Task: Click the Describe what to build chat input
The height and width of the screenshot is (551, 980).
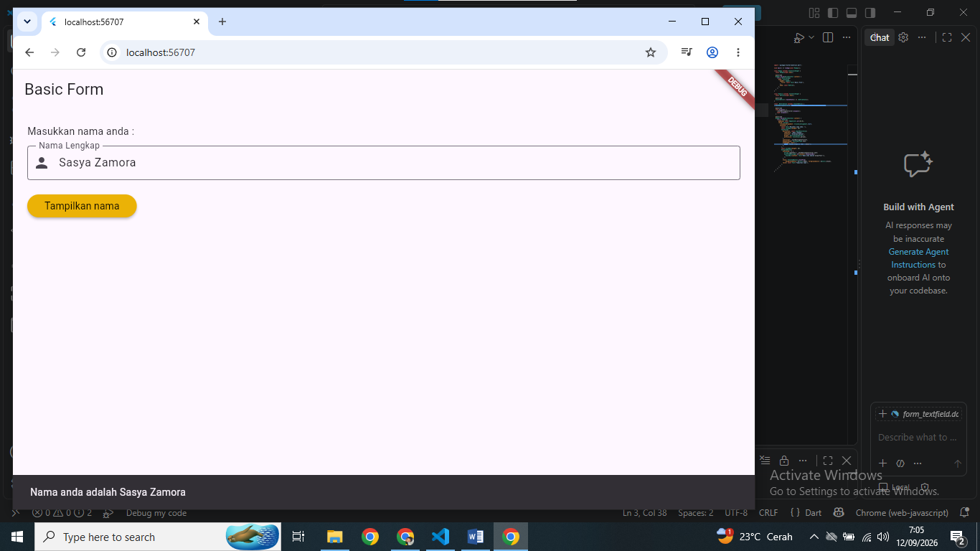Action: [x=918, y=437]
